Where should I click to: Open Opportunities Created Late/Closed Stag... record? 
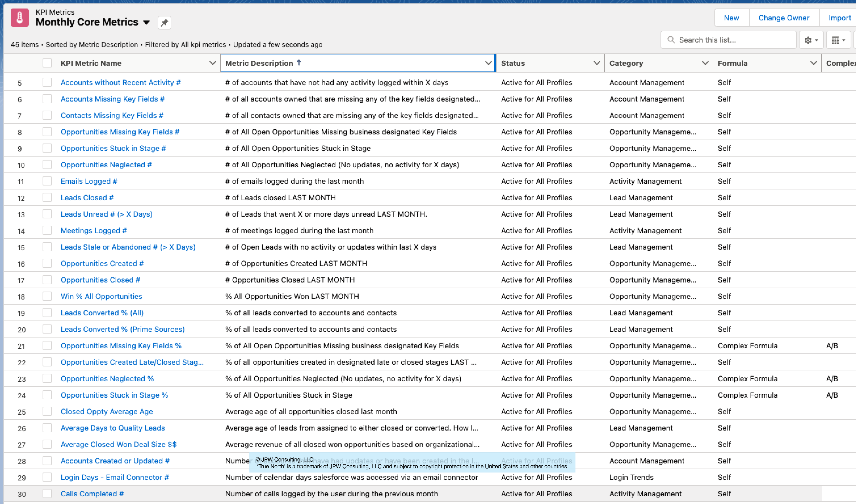[132, 362]
